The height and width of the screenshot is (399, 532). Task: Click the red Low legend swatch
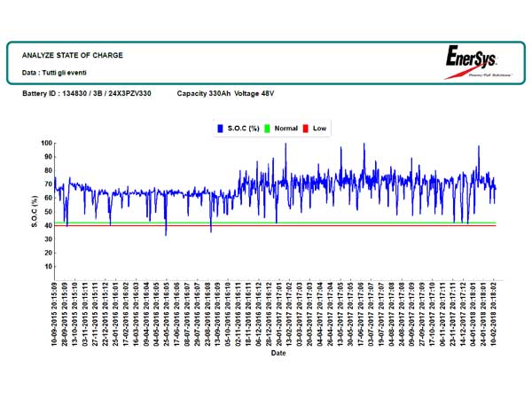coord(306,129)
